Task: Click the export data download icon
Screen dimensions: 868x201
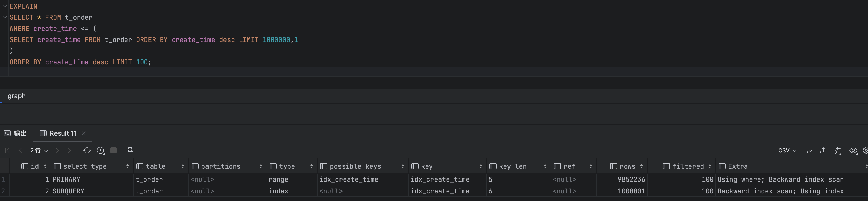Action: click(x=810, y=151)
